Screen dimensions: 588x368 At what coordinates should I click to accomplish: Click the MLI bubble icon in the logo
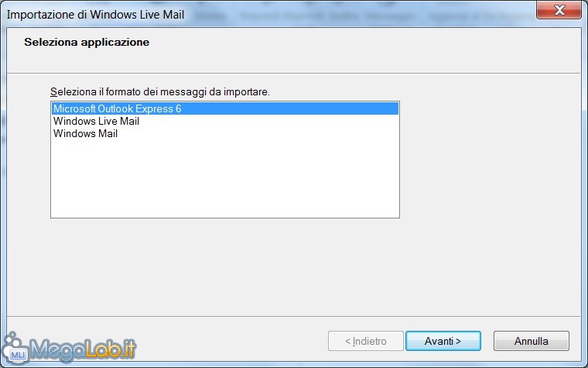tap(15, 349)
